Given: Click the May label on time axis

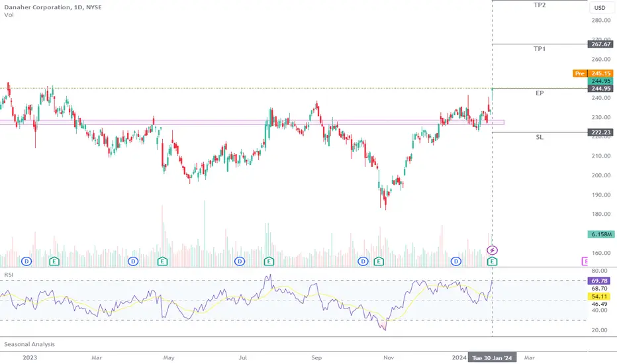Looking at the screenshot, I should (169, 357).
